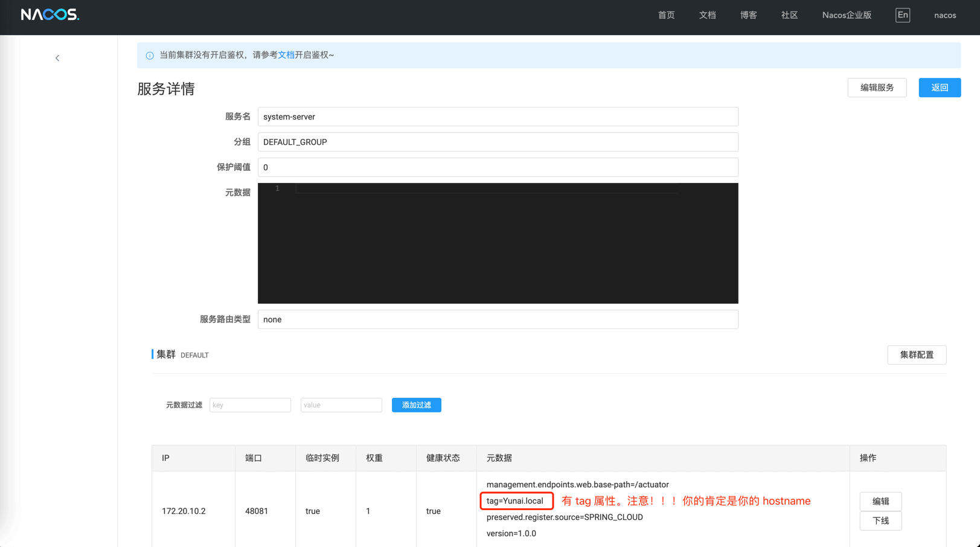Open 集群配置 for the DEFAULT cluster

pos(916,355)
